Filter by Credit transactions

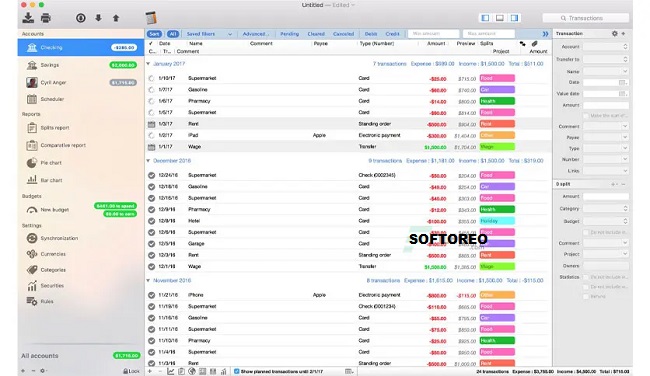click(392, 34)
